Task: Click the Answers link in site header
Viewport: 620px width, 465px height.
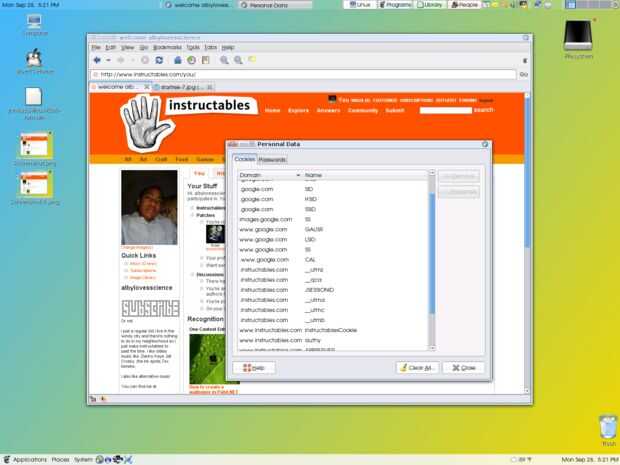Action: 328,110
